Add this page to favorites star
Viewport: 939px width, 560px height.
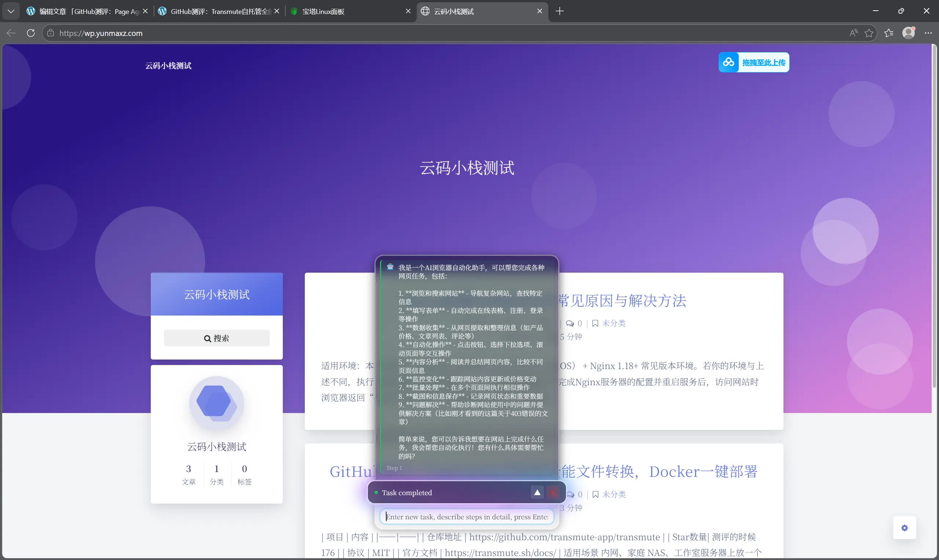869,33
